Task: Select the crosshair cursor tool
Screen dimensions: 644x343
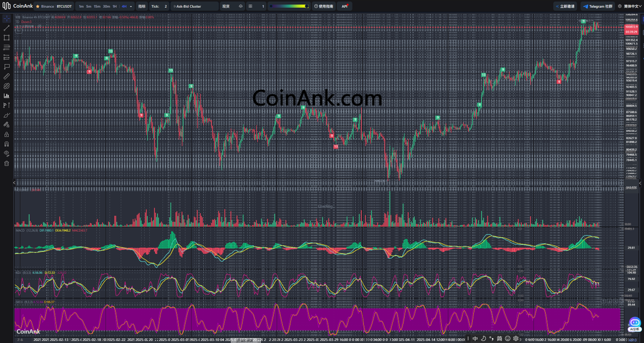Action: [6, 18]
